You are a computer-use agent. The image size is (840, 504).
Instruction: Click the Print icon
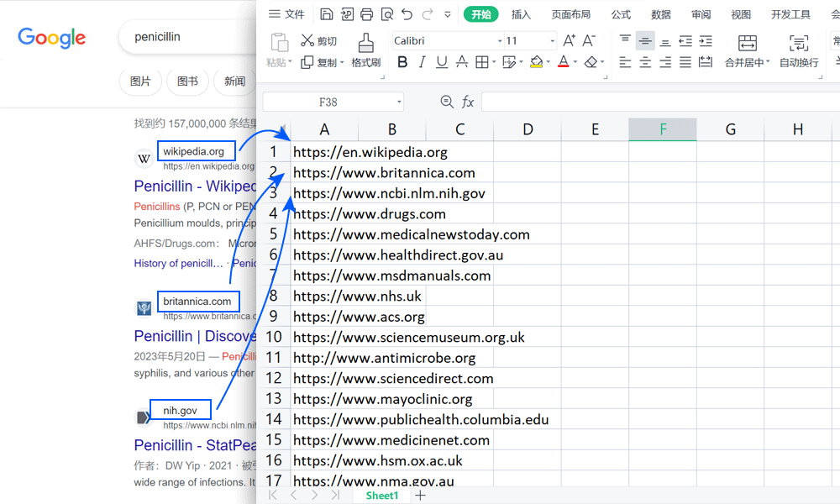click(x=367, y=14)
